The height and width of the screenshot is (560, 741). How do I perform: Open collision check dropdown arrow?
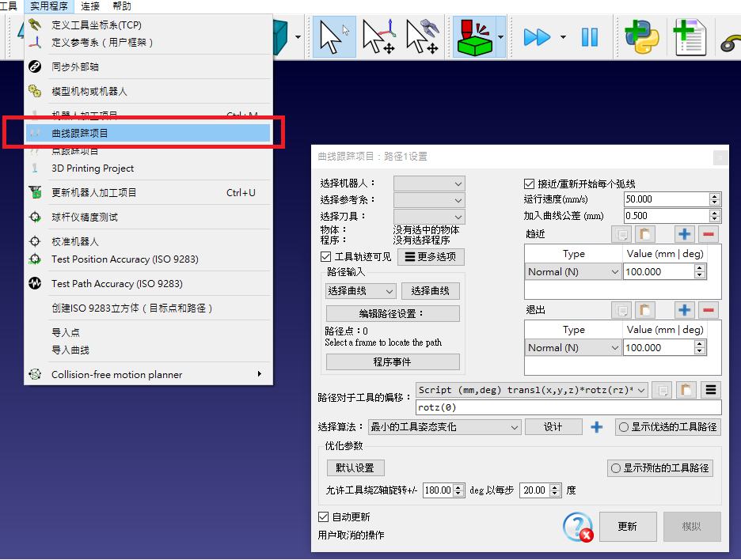(500, 37)
